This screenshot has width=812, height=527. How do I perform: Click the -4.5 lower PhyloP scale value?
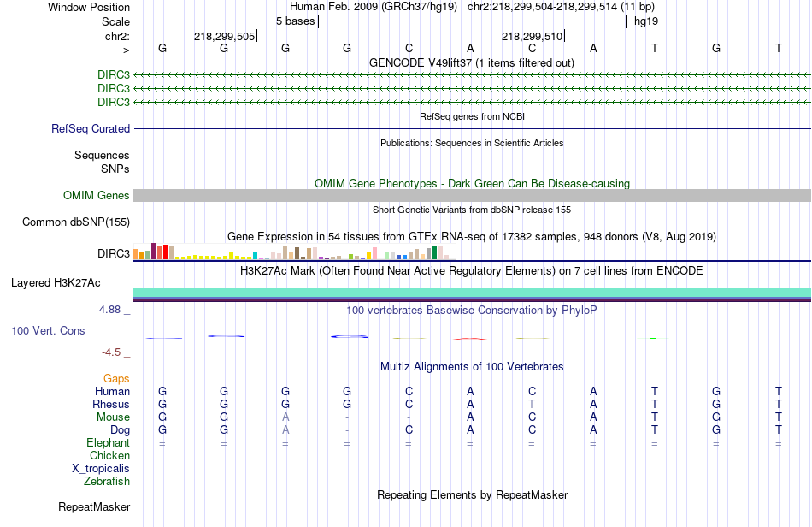click(111, 352)
